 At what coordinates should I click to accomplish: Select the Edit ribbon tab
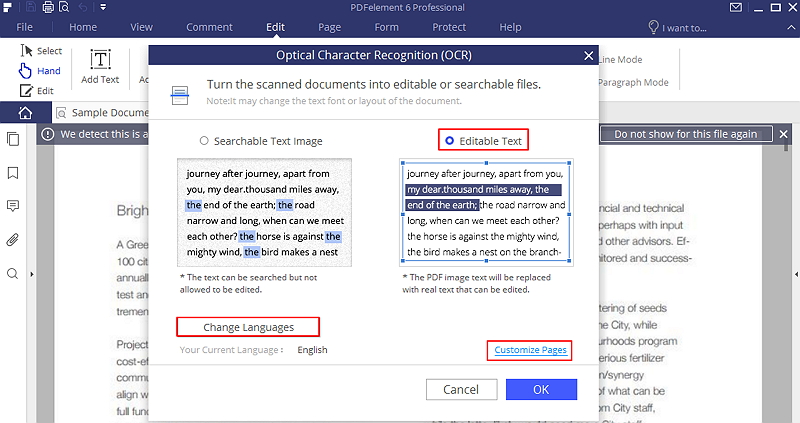pyautogui.click(x=275, y=27)
